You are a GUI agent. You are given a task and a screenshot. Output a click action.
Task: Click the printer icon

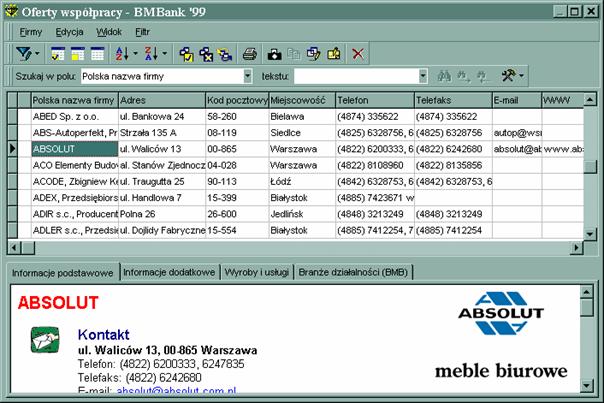[250, 54]
